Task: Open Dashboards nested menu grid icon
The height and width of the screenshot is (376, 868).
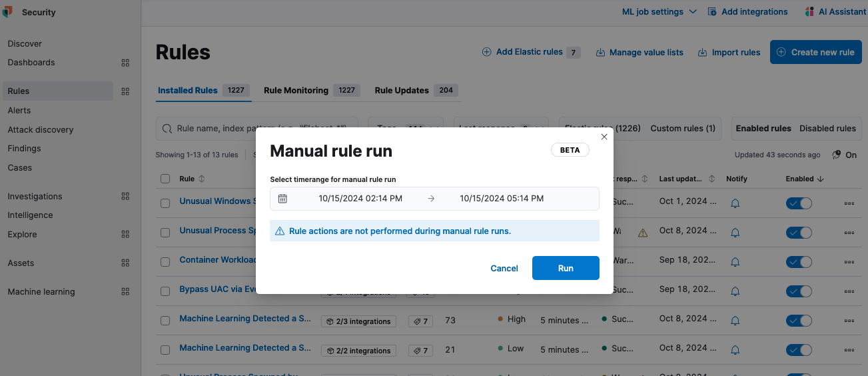Action: [125, 63]
